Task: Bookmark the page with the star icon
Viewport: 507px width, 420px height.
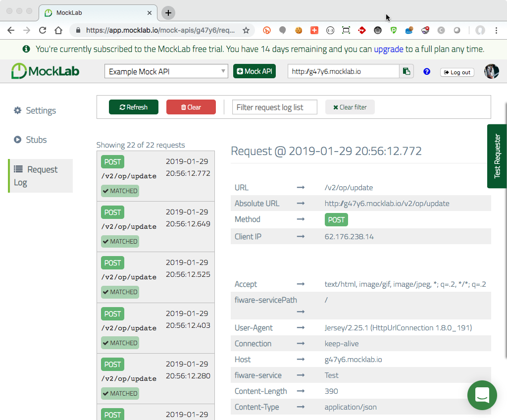Action: [246, 30]
